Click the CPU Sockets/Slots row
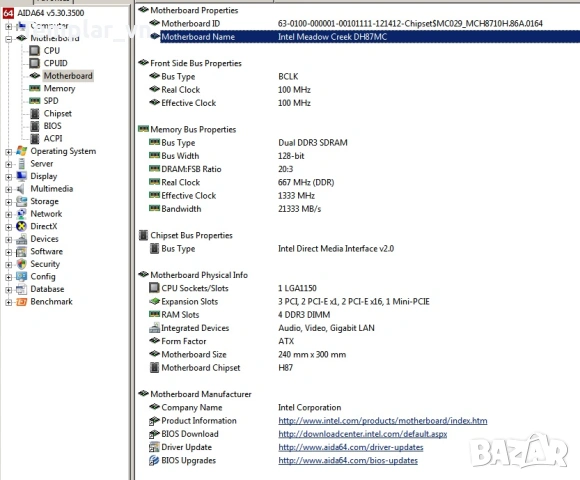Image resolution: width=580 pixels, height=480 pixels. [x=233, y=288]
